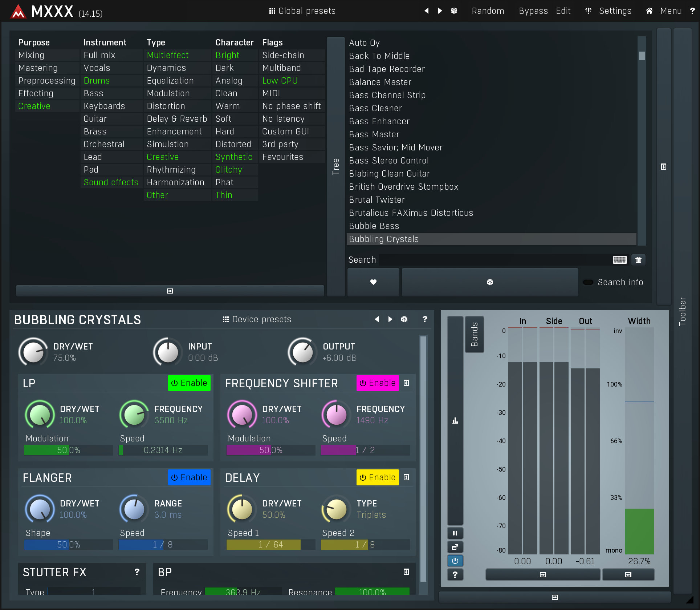This screenshot has width=700, height=610.
Task: Open the Global presets dropdown
Action: tap(302, 11)
